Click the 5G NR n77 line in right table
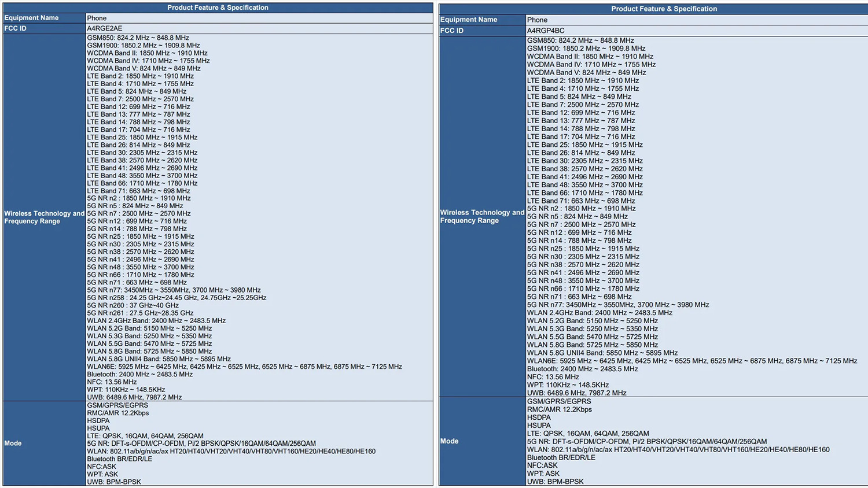Screen dimensions: 868x488 click(617, 305)
